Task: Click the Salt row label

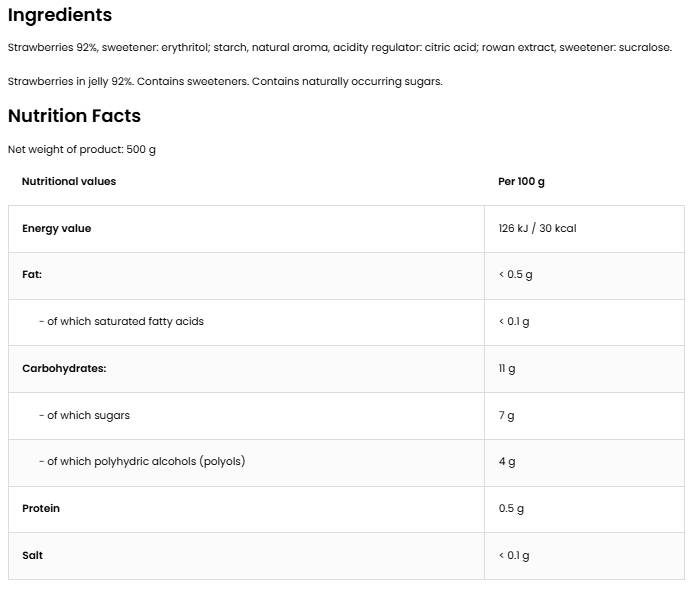Action: coord(32,555)
